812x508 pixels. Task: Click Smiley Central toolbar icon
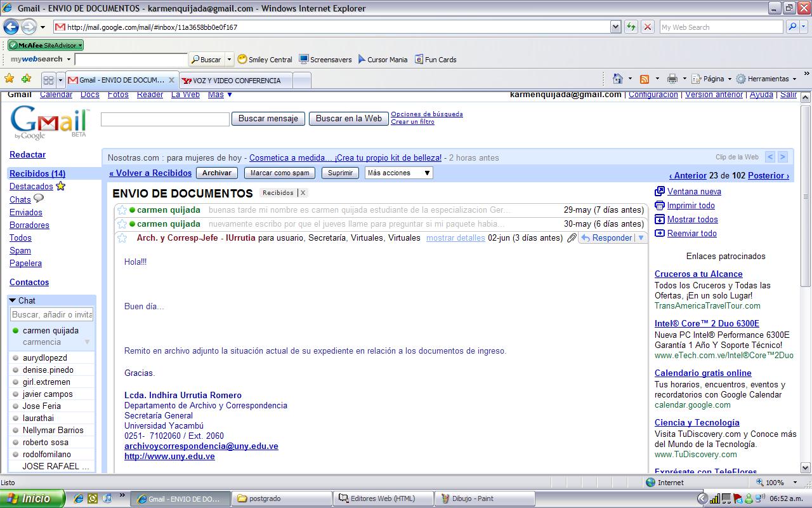tap(265, 59)
